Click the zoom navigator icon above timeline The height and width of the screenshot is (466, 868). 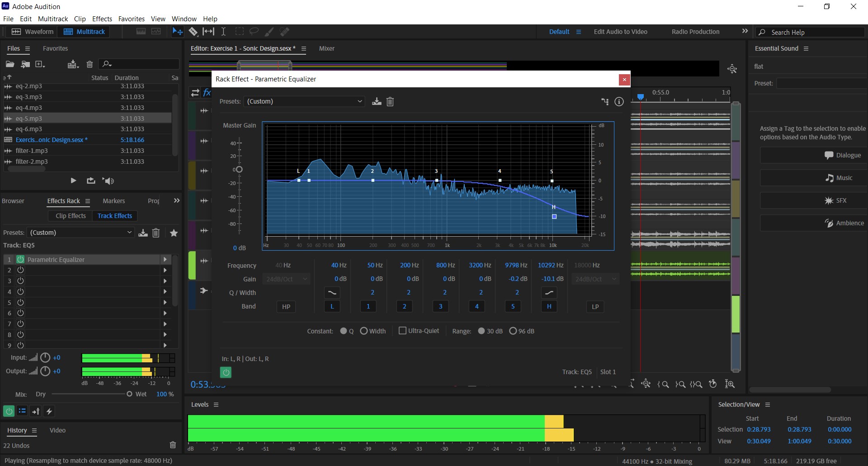732,69
